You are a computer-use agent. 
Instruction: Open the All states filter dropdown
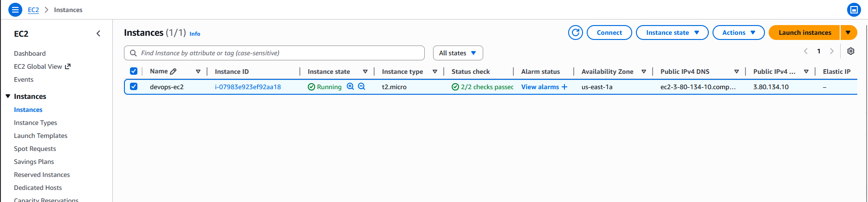pyautogui.click(x=458, y=53)
